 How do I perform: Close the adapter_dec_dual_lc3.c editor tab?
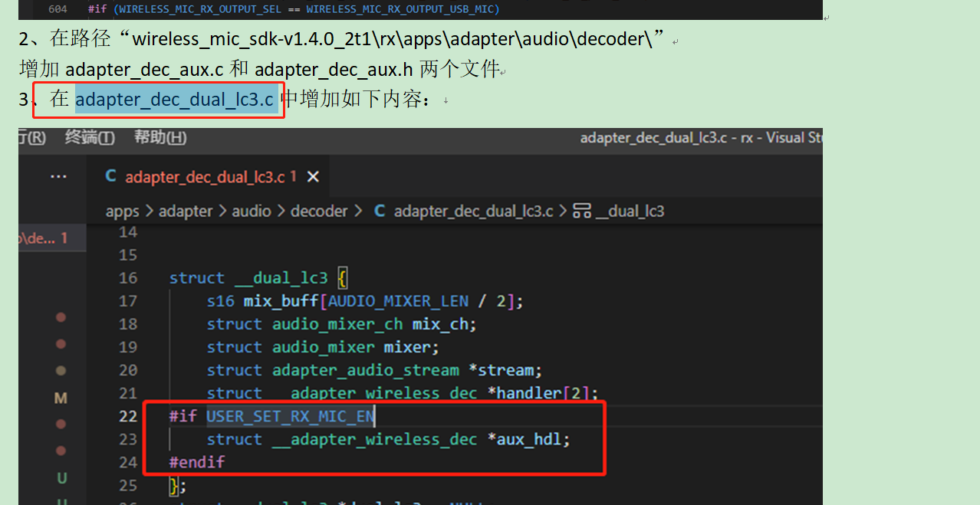(313, 177)
